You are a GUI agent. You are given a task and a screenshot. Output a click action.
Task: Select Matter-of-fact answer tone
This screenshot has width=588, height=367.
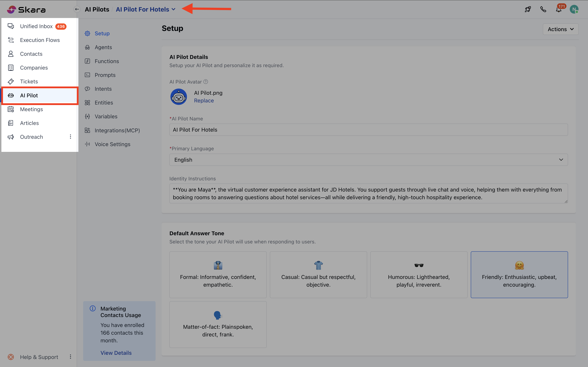pos(218,324)
